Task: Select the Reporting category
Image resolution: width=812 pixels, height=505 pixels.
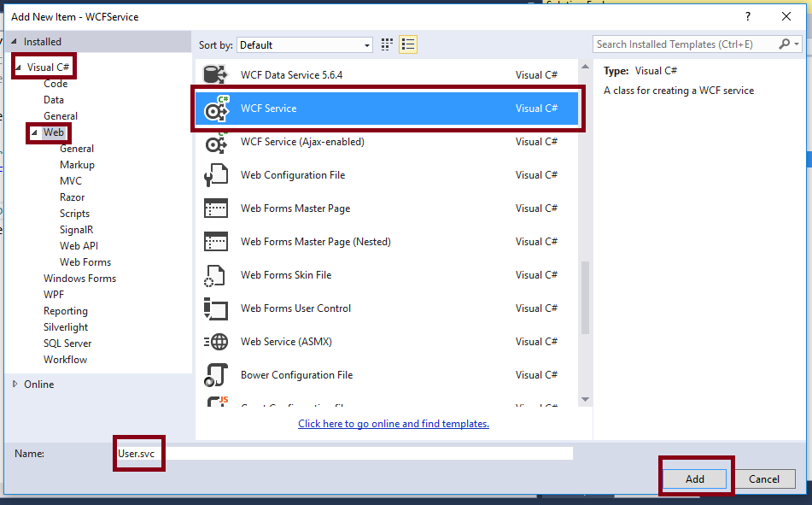Action: [66, 311]
